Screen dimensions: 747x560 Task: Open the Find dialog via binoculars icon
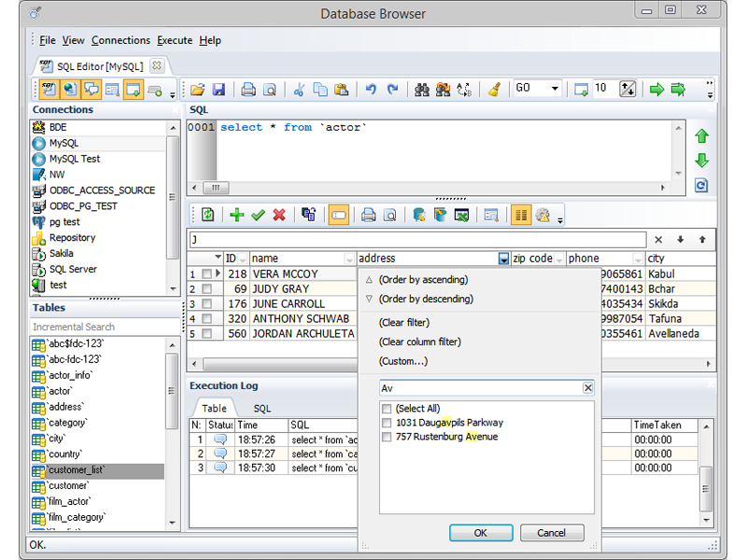(x=420, y=90)
